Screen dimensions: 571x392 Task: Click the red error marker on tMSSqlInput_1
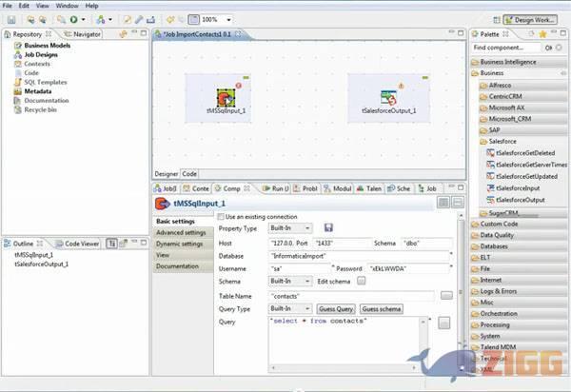(x=238, y=86)
